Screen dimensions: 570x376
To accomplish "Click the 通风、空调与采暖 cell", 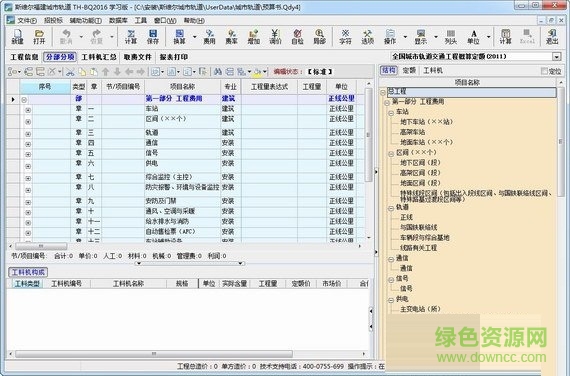I will [x=182, y=211].
